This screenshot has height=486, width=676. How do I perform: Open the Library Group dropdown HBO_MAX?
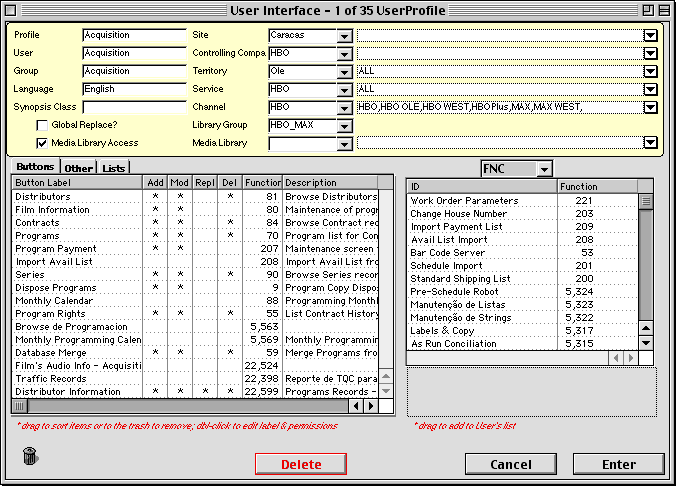(x=344, y=126)
